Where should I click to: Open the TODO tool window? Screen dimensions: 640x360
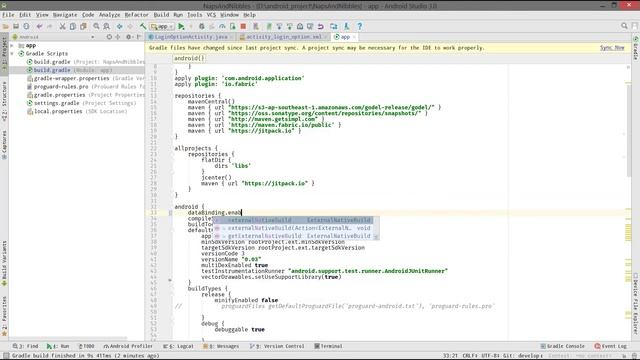(x=86, y=346)
